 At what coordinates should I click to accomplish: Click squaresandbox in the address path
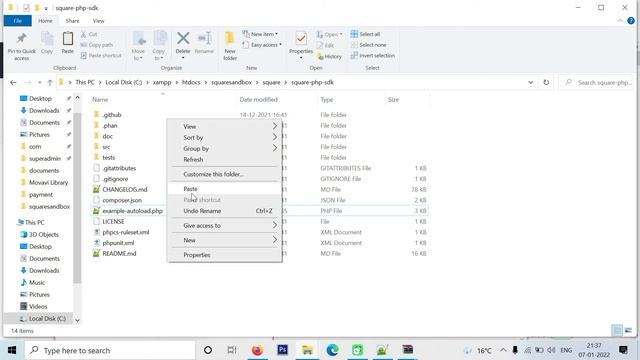(x=231, y=82)
